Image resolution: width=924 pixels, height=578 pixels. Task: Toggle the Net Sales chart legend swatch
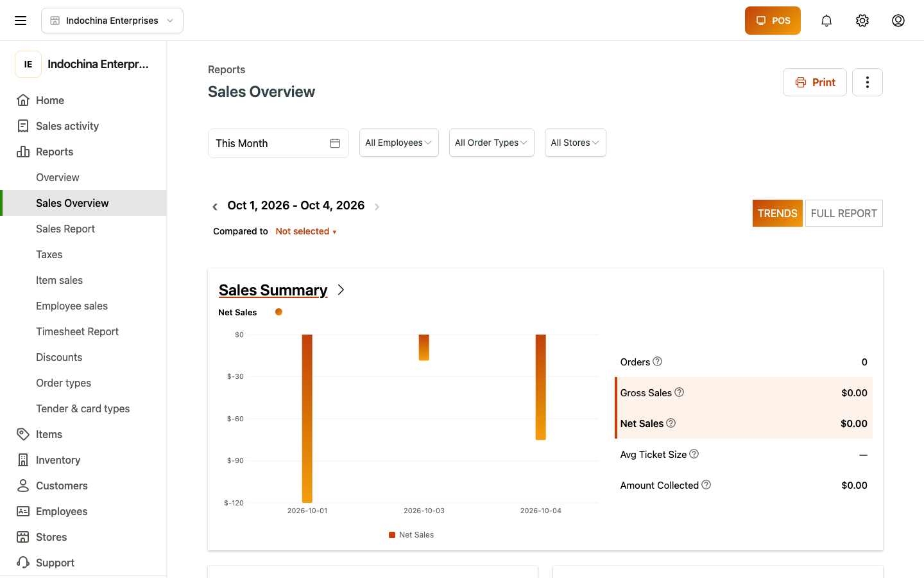pos(392,535)
